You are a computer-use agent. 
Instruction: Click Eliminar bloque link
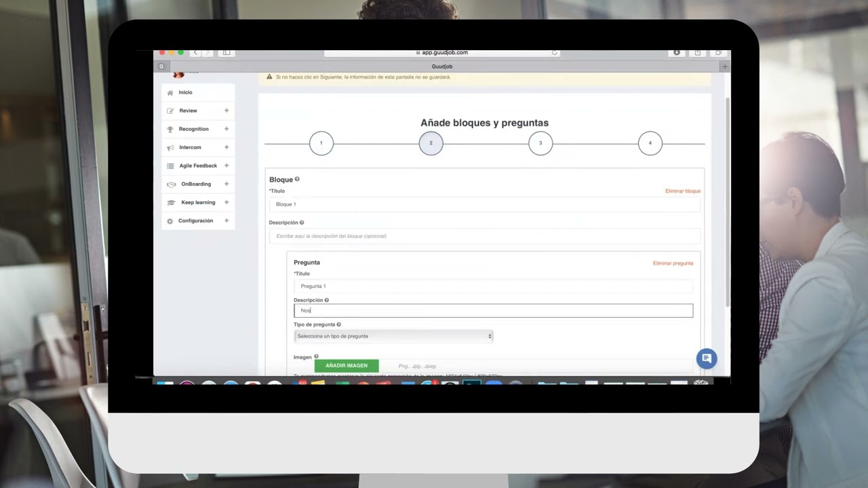(x=683, y=191)
